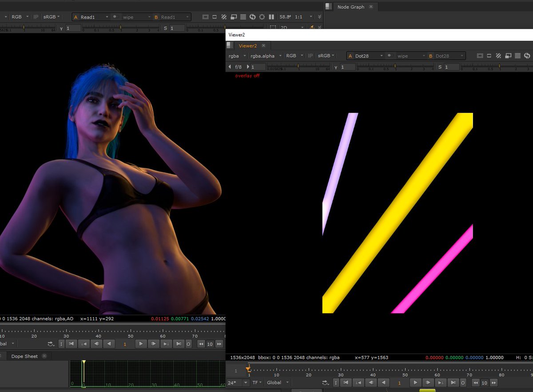Open 24 fps dropdown in Viewer2
The height and width of the screenshot is (392, 533).
238,383
